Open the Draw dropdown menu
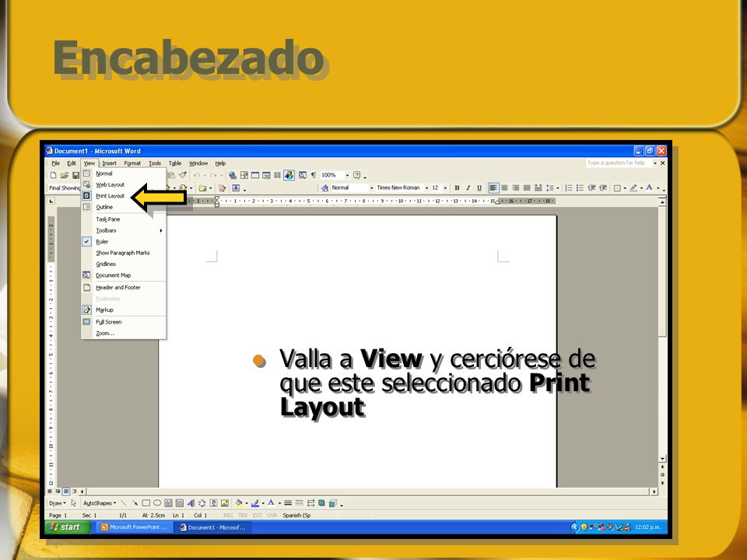This screenshot has width=747, height=560. coord(57,503)
